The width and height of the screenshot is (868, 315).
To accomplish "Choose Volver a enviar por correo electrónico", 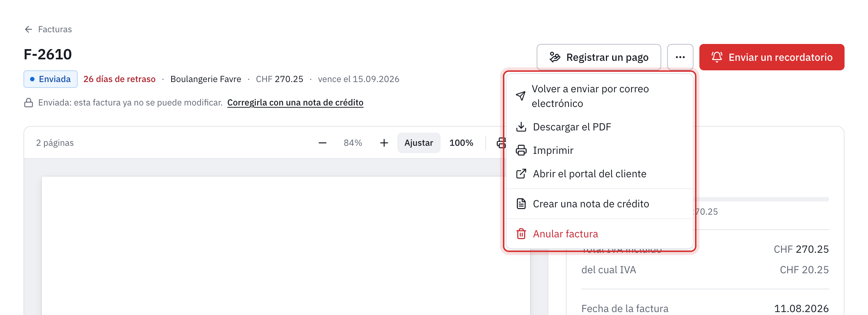I will pyautogui.click(x=599, y=96).
